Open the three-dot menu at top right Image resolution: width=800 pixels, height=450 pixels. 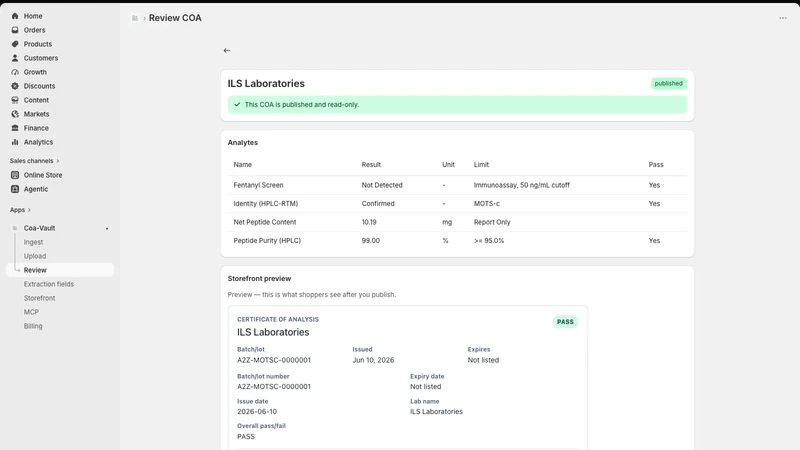(x=783, y=18)
